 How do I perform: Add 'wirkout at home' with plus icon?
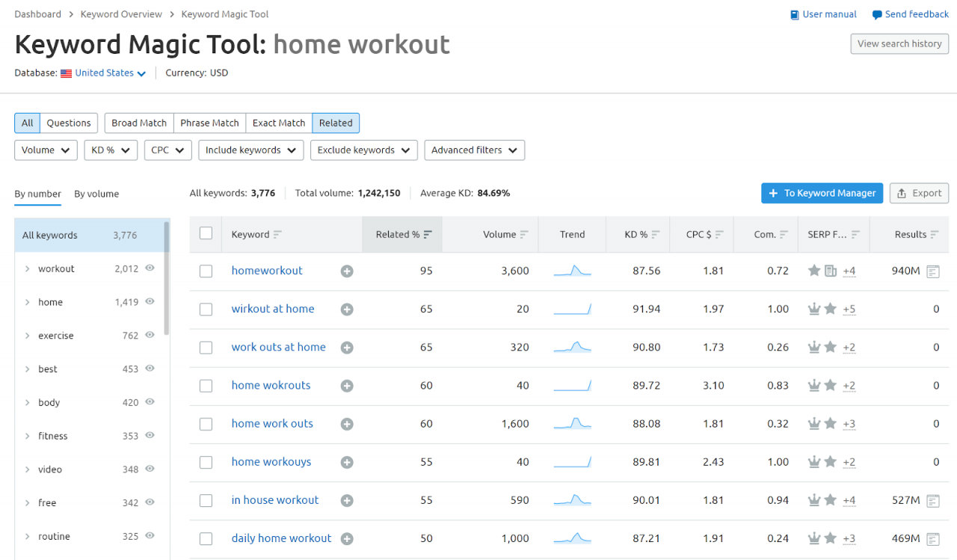pyautogui.click(x=347, y=310)
